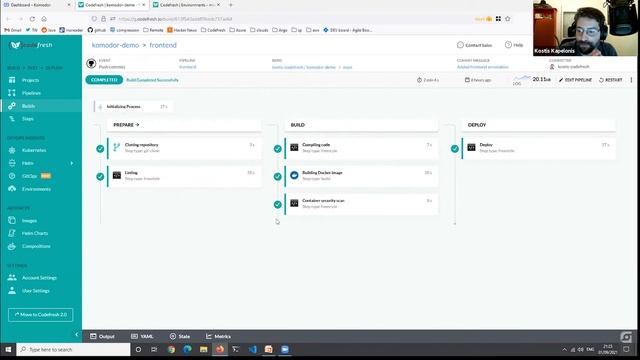Open the Container security scan step
Image resolution: width=640 pixels, height=360 pixels.
coord(362,203)
